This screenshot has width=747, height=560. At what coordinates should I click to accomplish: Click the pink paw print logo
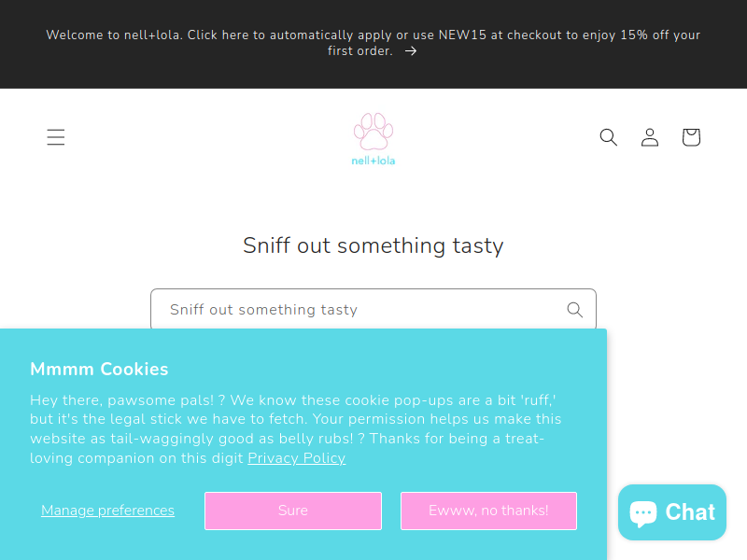point(373,132)
